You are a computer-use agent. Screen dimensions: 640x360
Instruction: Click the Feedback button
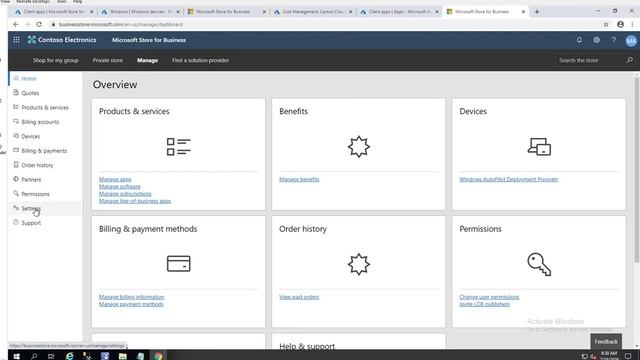606,342
